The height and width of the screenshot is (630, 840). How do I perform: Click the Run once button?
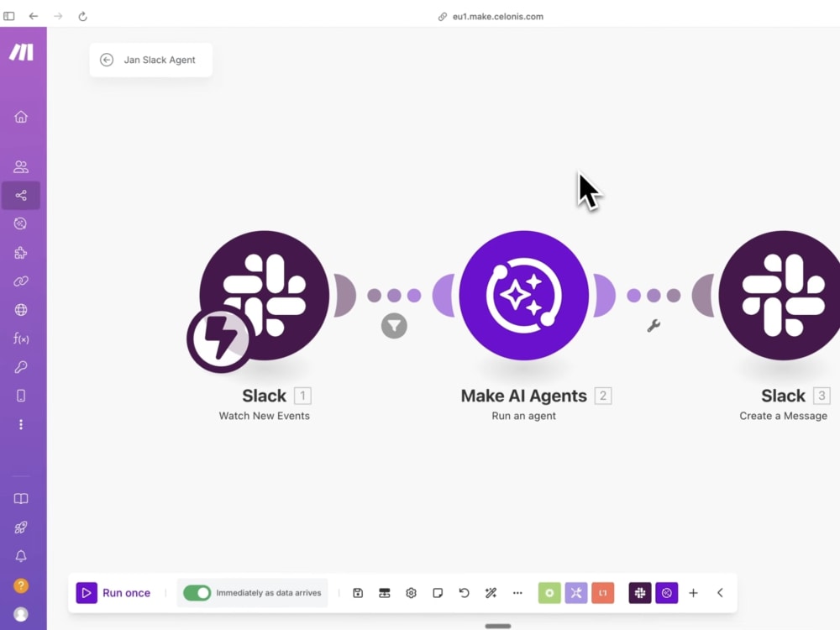pos(113,593)
